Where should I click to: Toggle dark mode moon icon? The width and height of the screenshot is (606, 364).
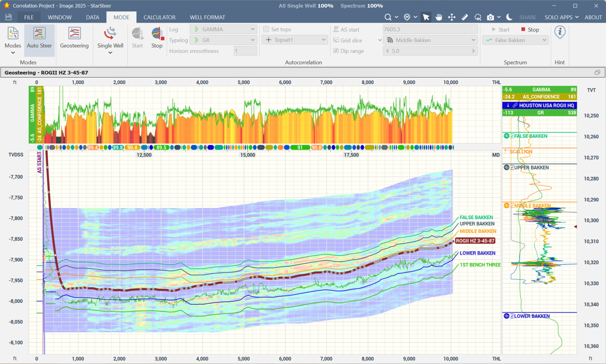click(509, 17)
